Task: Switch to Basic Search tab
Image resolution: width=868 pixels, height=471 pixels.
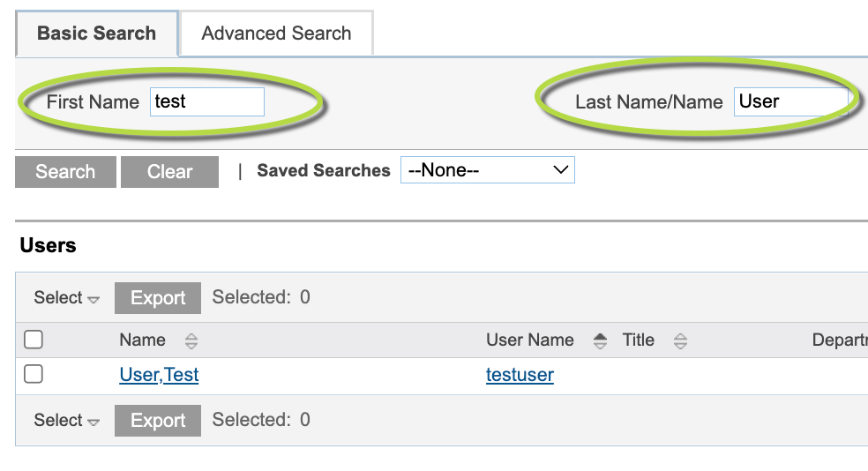Action: (97, 34)
